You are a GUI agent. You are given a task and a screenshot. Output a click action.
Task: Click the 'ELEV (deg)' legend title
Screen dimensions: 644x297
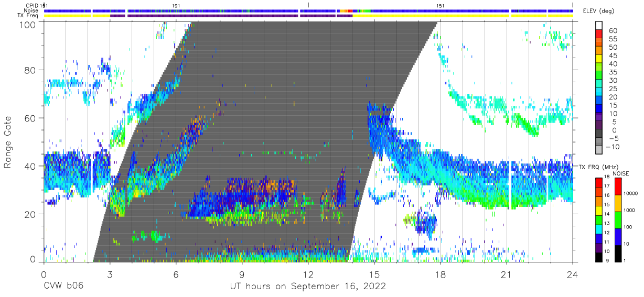tap(598, 11)
